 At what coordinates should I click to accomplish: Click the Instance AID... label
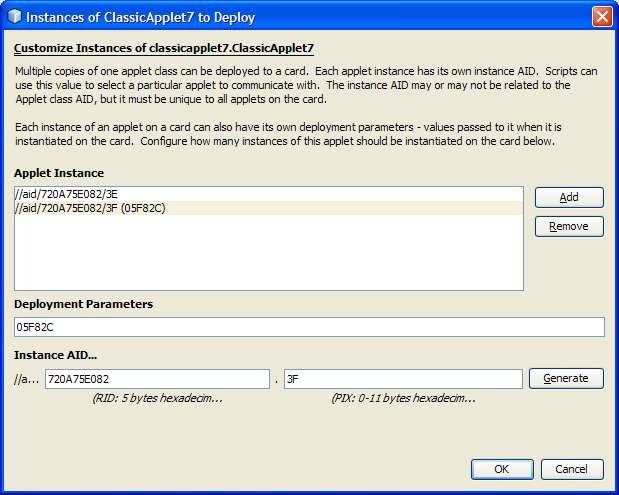pos(55,355)
